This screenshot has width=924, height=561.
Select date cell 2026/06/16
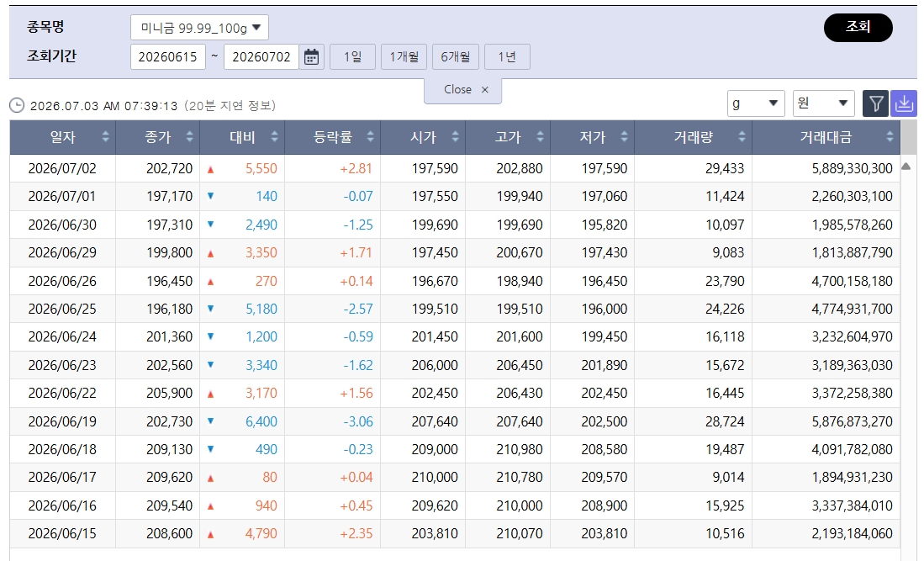tap(62, 505)
